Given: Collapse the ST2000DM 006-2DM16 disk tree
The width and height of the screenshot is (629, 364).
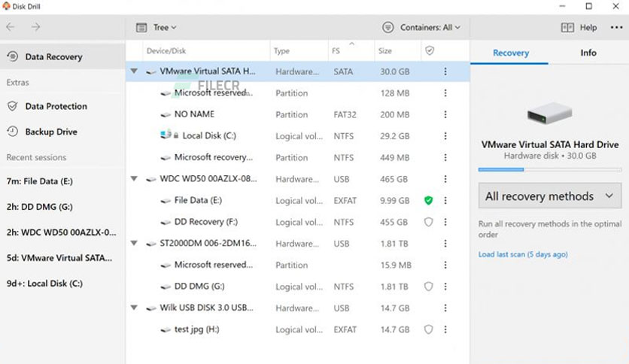Looking at the screenshot, I should point(134,244).
